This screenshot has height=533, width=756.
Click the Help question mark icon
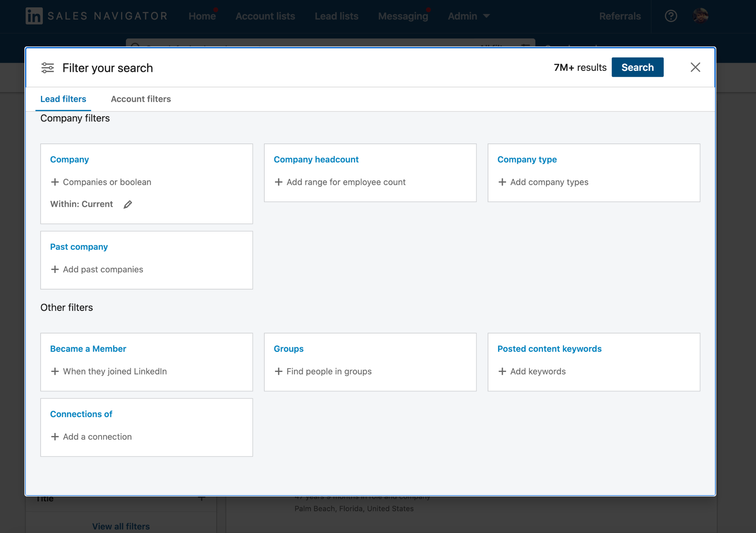[x=671, y=15]
